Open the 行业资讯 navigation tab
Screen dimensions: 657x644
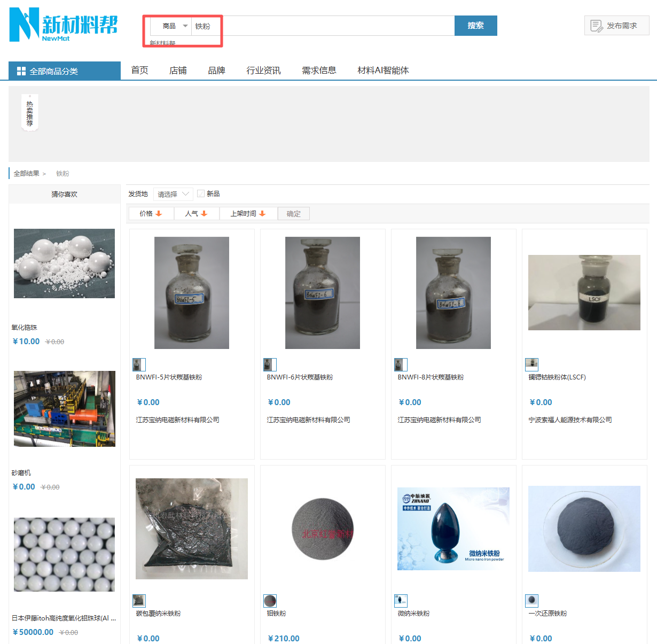263,71
